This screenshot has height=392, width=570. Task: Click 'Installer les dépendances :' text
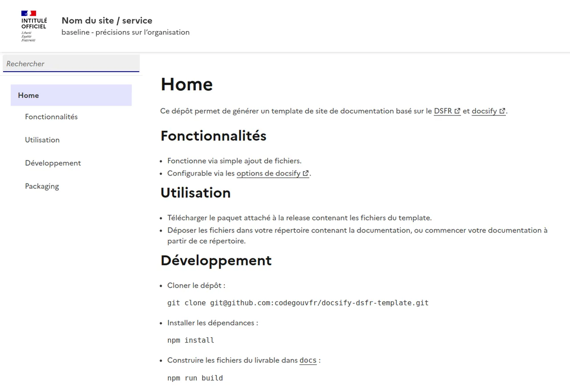(x=213, y=323)
